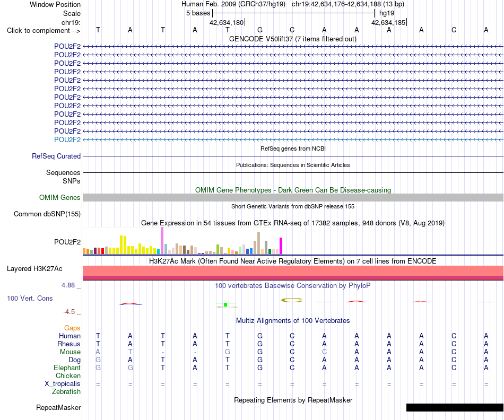Click the green conservation marker under T

(x=225, y=304)
